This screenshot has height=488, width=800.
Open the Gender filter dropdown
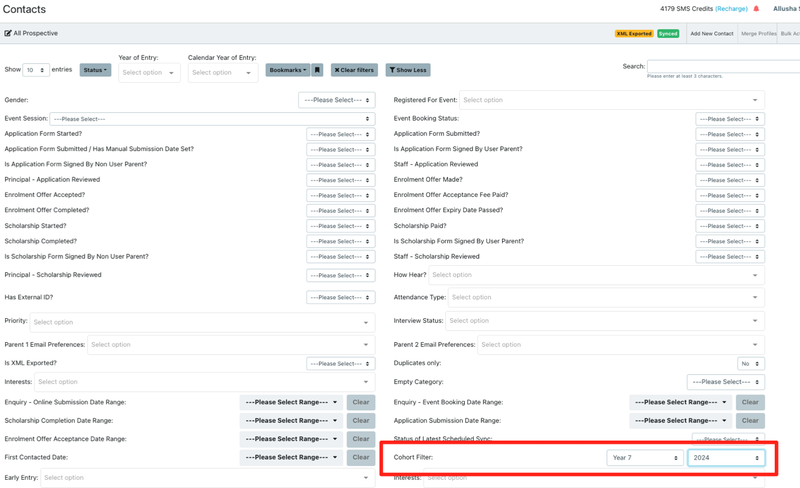pyautogui.click(x=336, y=100)
